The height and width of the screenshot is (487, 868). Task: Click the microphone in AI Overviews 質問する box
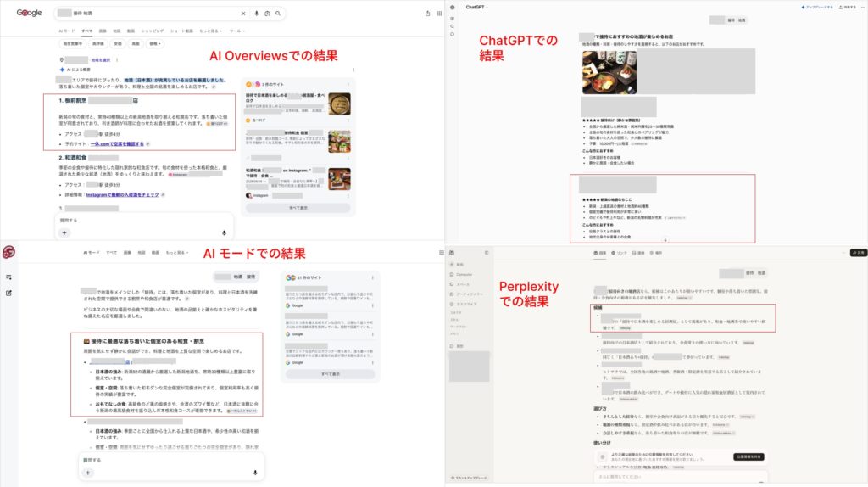coord(224,233)
